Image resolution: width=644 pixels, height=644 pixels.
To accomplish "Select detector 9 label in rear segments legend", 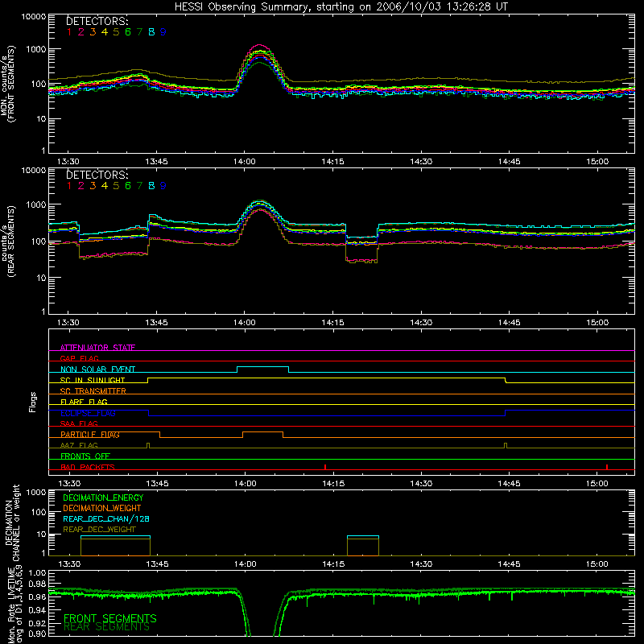I will [x=163, y=186].
